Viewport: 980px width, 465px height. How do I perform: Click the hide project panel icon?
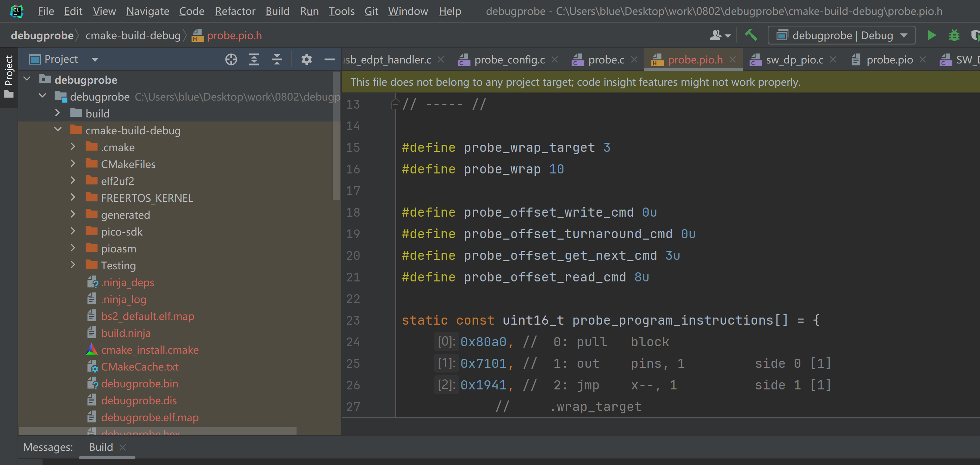coord(329,59)
